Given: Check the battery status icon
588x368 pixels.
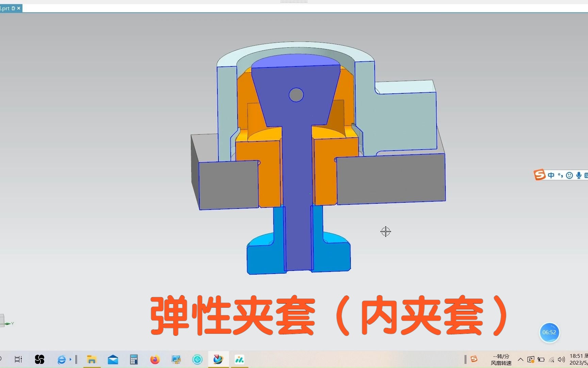Looking at the screenshot, I should [541, 359].
